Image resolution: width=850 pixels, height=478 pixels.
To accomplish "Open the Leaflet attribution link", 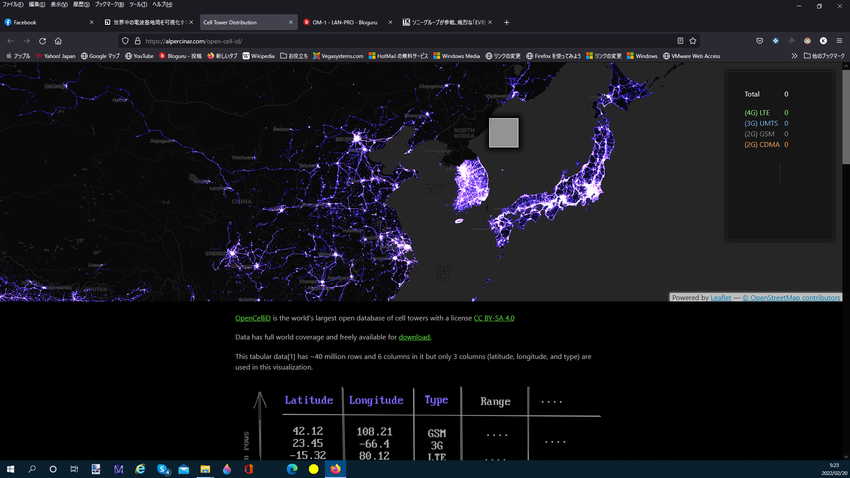I will 720,298.
